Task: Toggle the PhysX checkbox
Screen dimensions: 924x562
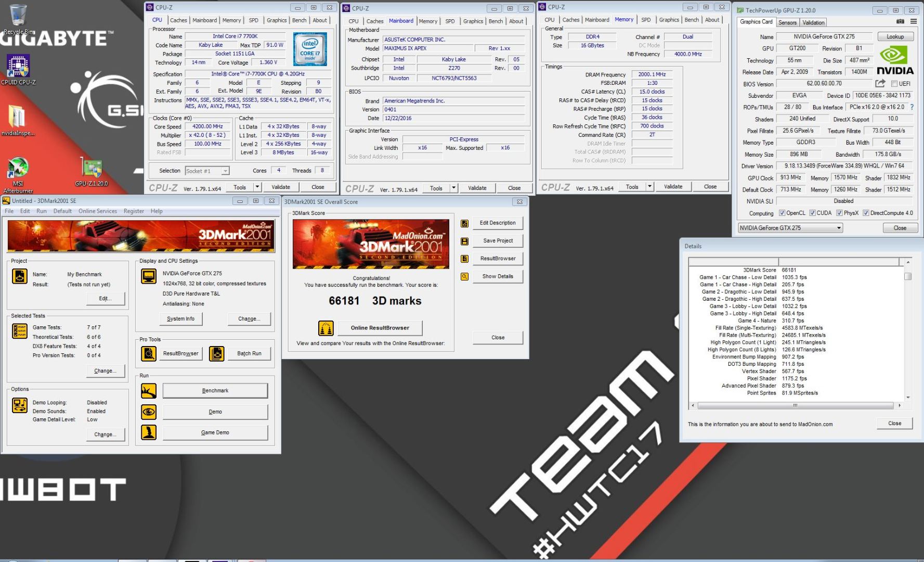Action: click(839, 213)
